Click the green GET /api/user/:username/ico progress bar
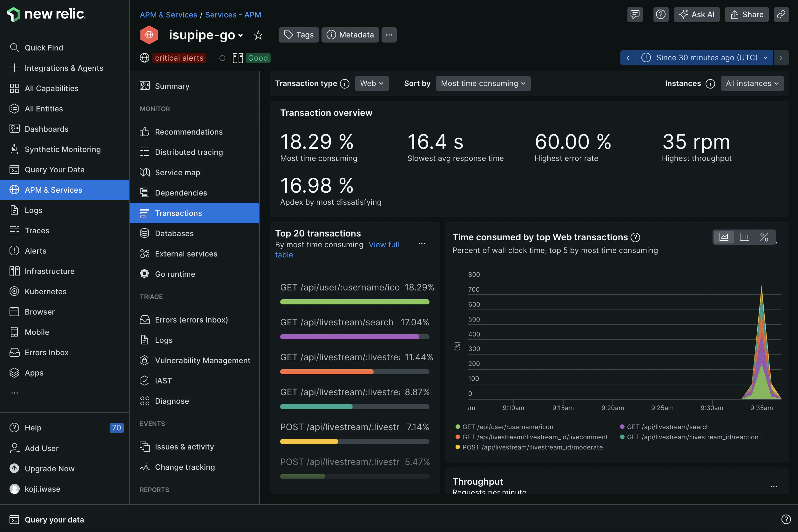Viewport: 798px width, 532px height. click(x=355, y=302)
